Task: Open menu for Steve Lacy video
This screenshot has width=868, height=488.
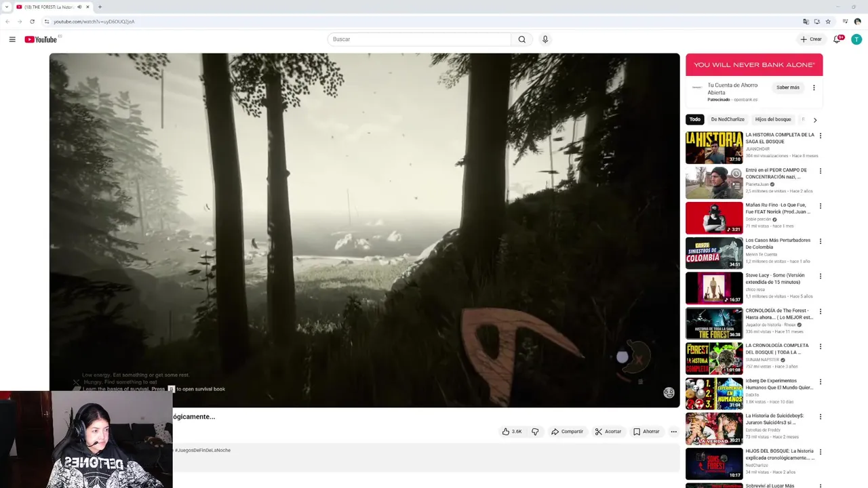Action: click(x=821, y=277)
